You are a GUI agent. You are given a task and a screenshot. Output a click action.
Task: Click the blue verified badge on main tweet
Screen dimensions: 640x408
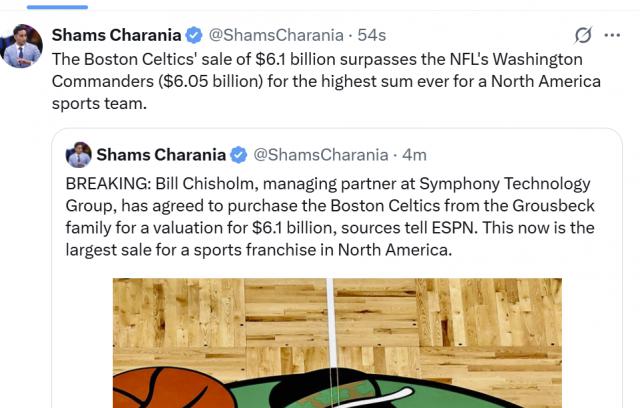point(194,35)
